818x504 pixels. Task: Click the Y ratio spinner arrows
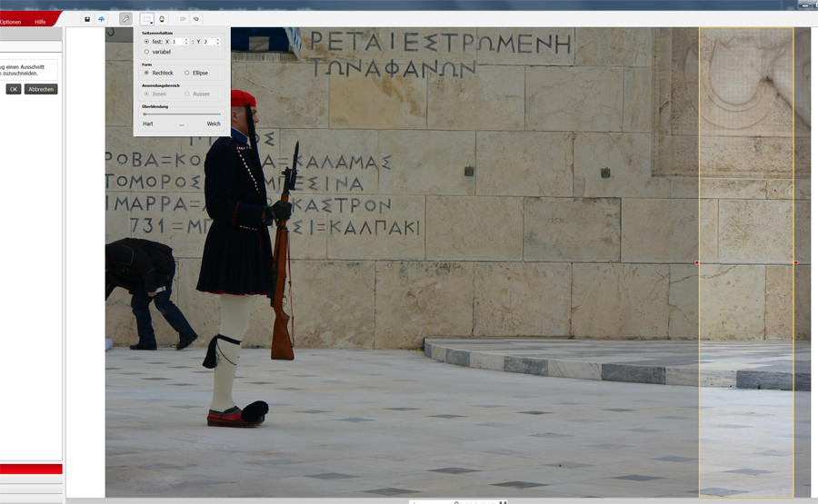[218, 42]
